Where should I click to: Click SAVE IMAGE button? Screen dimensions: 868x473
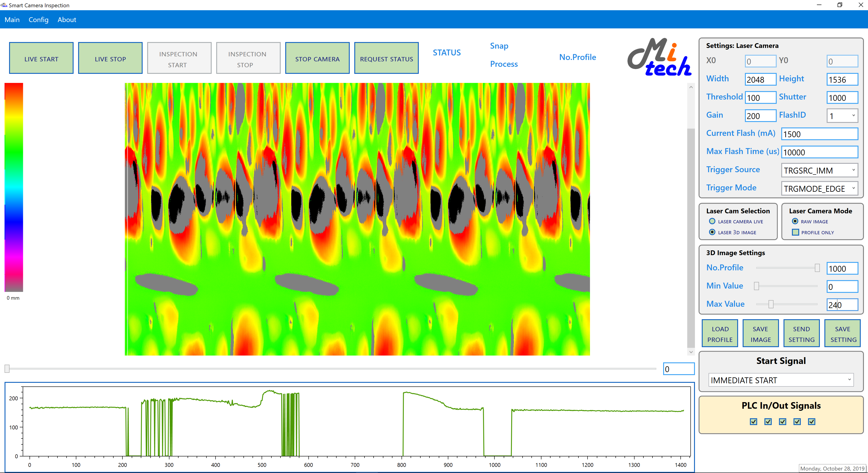(761, 333)
